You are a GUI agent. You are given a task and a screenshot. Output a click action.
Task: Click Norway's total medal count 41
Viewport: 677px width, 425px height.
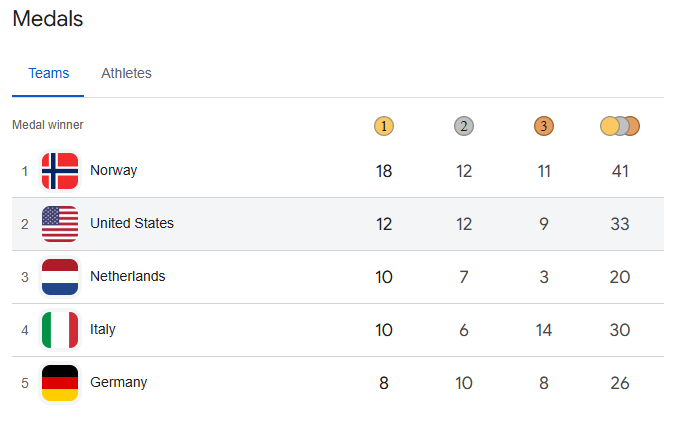coord(620,171)
